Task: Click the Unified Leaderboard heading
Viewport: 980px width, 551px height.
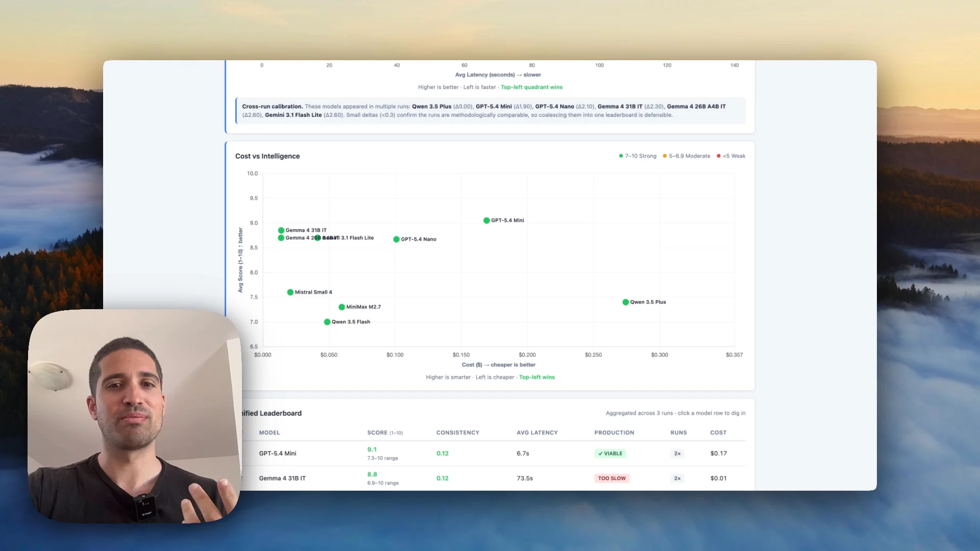Action: (x=272, y=413)
